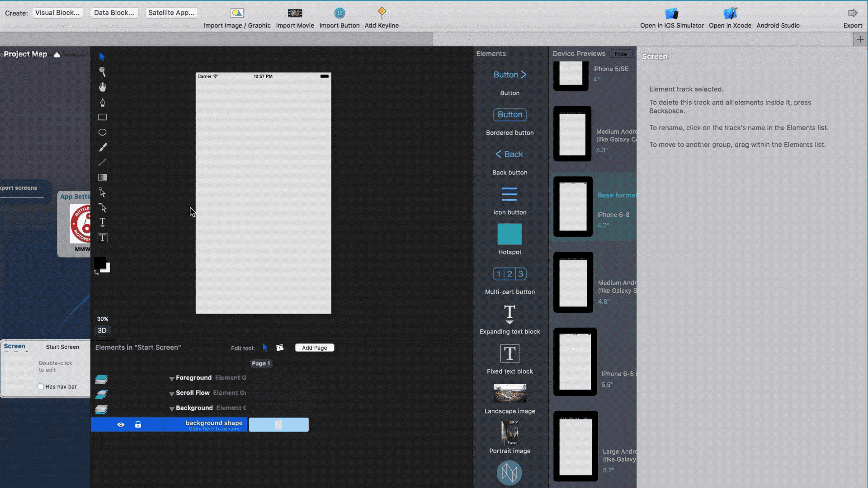Toggle lock on background shape layer

tap(138, 424)
